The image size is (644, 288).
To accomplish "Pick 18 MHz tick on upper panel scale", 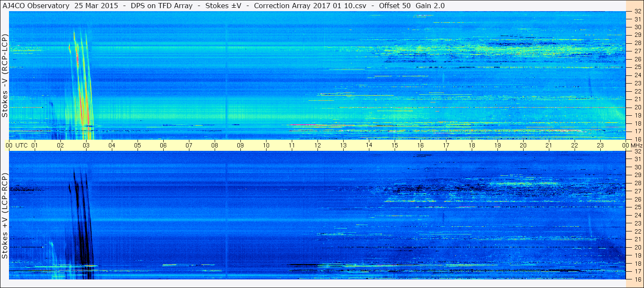I will click(x=638, y=123).
